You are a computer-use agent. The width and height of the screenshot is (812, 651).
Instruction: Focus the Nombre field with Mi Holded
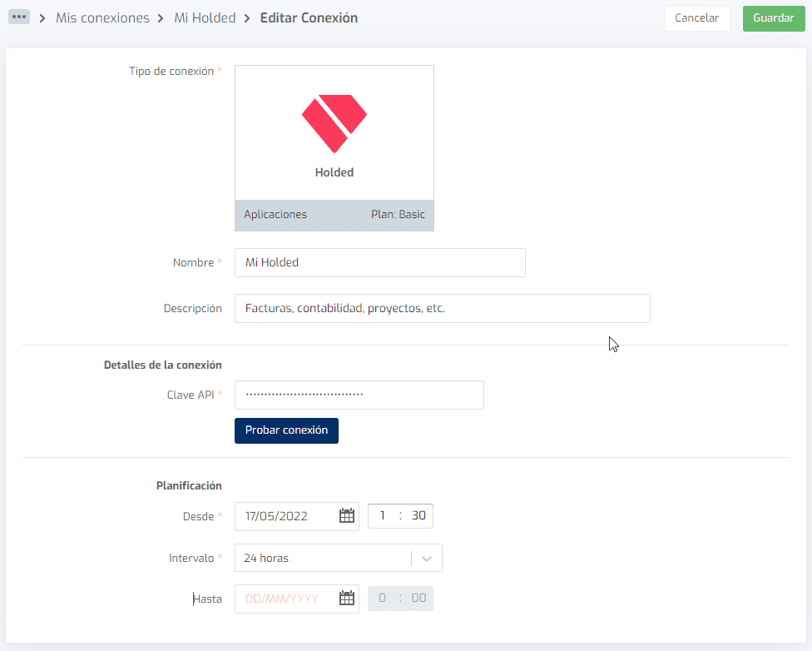(380, 262)
